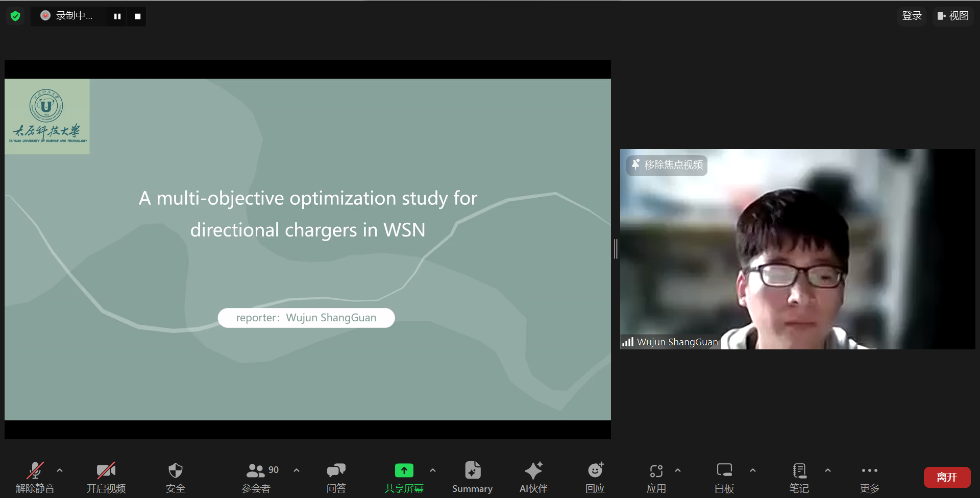Expand the arrow beside 笔记
The width and height of the screenshot is (980, 498).
coord(828,470)
